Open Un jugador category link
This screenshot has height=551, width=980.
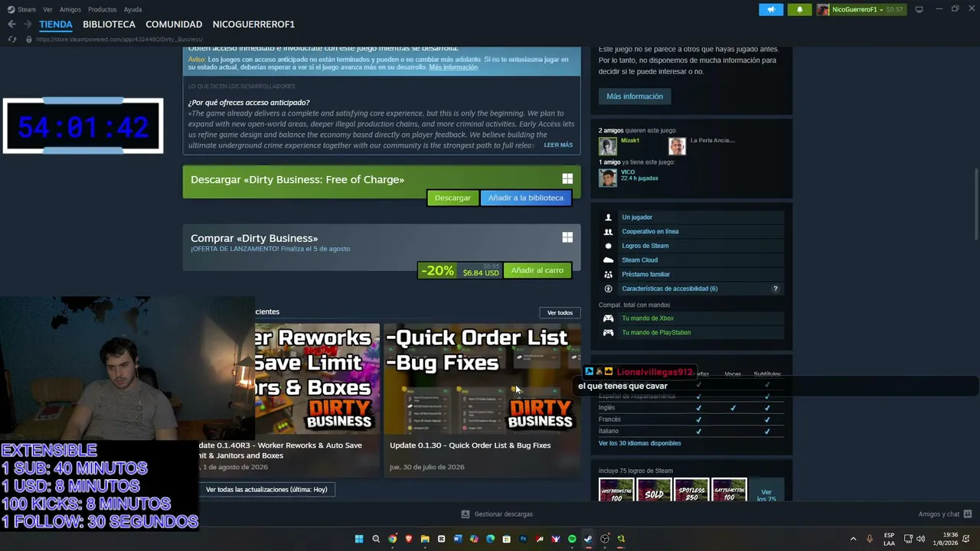coord(637,217)
